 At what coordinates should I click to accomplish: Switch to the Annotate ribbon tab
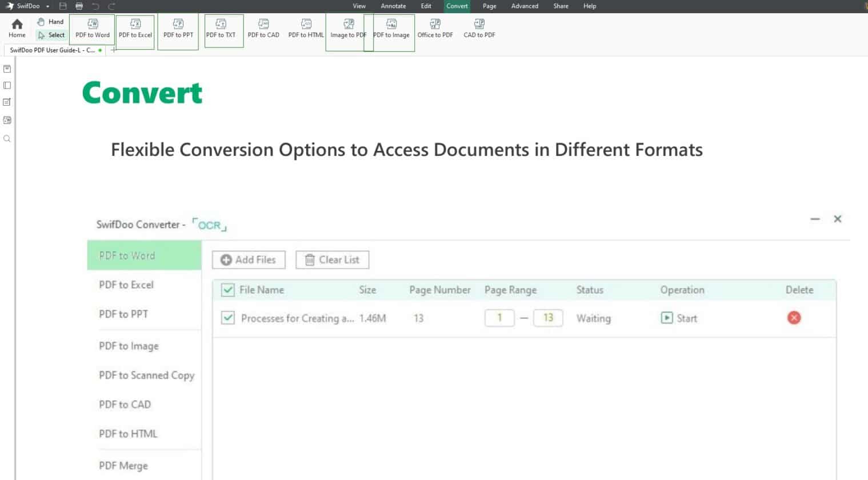[393, 6]
